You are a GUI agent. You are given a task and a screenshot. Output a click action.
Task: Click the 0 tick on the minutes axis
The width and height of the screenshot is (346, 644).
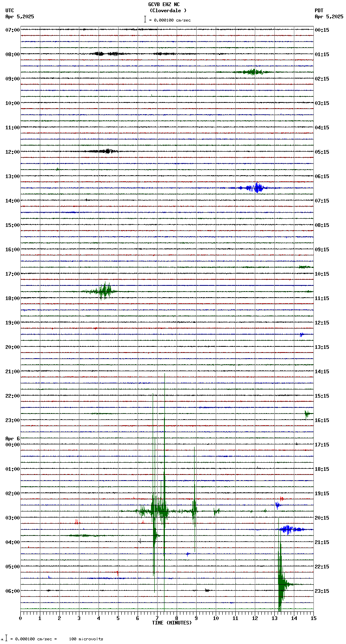pos(20,618)
